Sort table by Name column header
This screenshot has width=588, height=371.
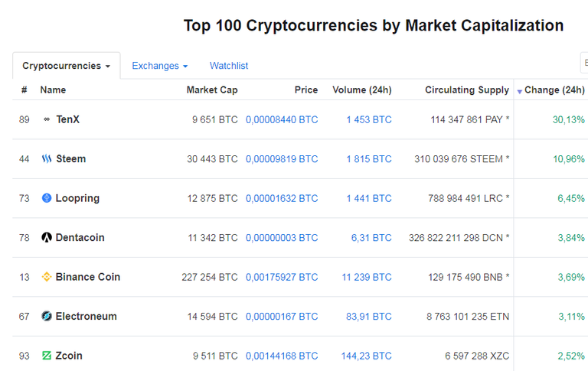53,90
